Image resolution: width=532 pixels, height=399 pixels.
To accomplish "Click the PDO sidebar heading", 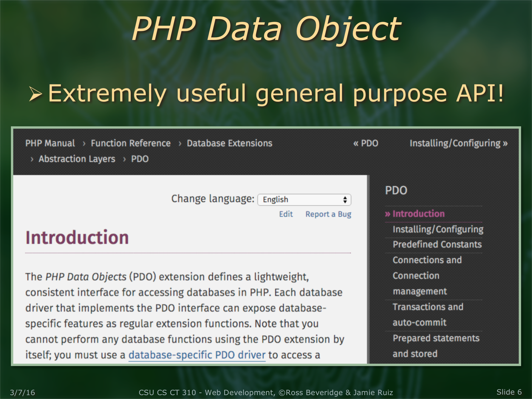I will tap(396, 190).
